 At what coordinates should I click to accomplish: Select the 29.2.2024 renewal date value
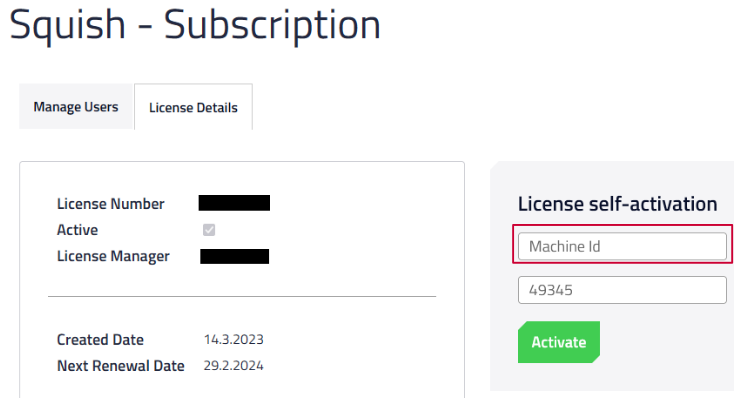pos(233,366)
